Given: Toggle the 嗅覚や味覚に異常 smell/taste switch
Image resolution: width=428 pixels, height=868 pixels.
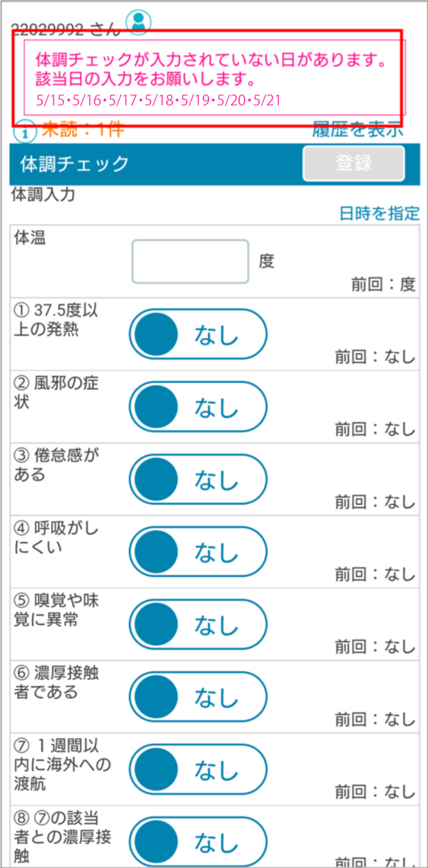Looking at the screenshot, I should pos(198,625).
